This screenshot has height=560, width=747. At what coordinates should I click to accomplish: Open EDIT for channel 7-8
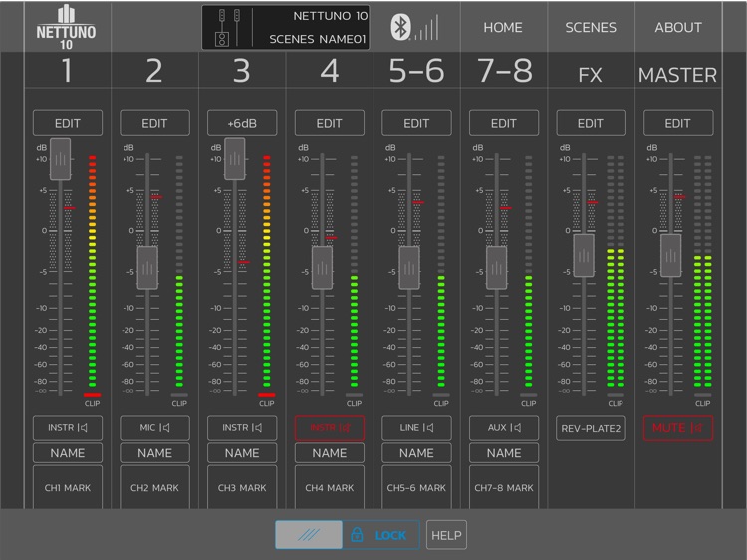click(x=504, y=123)
